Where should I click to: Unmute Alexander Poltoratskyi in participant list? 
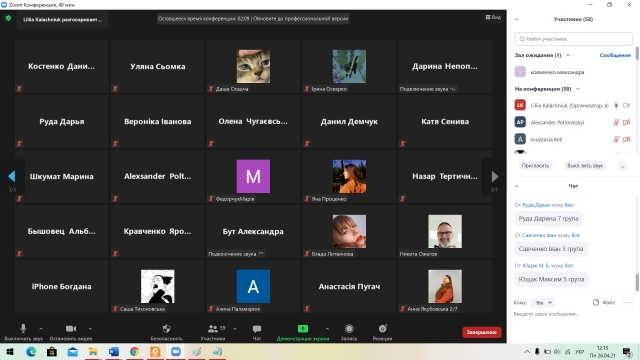(x=616, y=122)
